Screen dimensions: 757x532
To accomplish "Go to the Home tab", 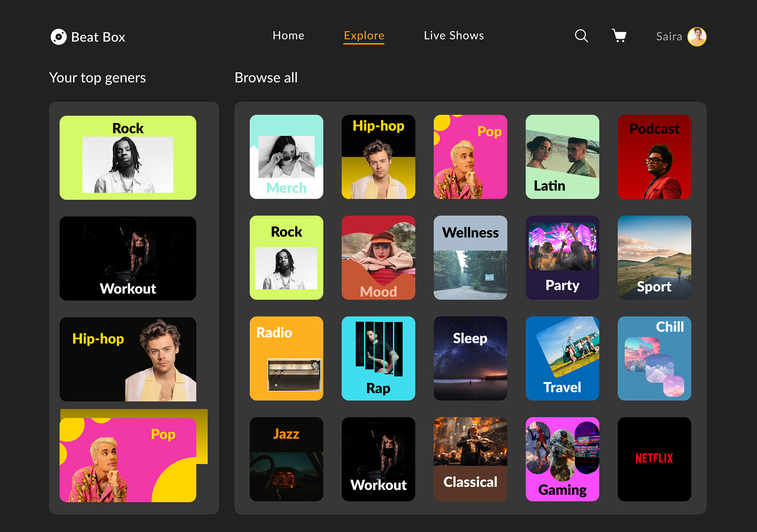I will pos(288,35).
